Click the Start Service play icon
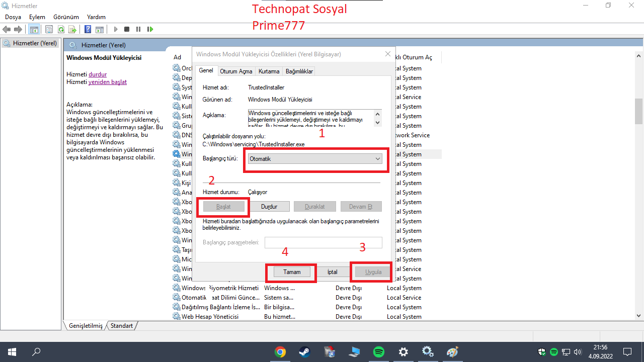 [x=116, y=30]
